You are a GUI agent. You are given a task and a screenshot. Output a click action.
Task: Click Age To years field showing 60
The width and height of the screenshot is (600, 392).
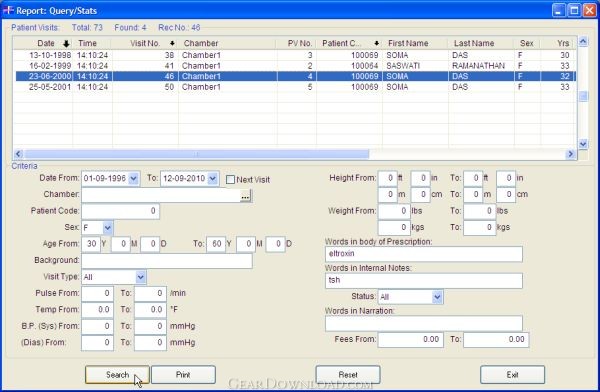(216, 244)
